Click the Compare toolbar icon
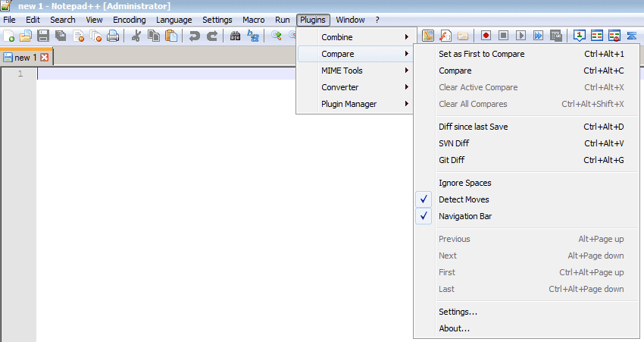 (x=597, y=36)
